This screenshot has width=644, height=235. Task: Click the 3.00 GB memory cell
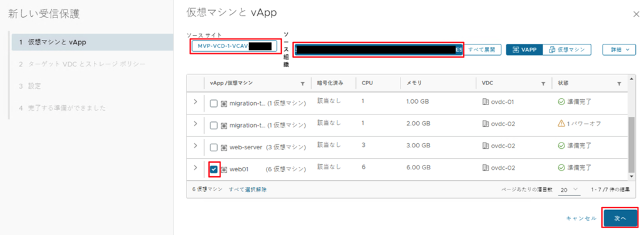pyautogui.click(x=418, y=146)
